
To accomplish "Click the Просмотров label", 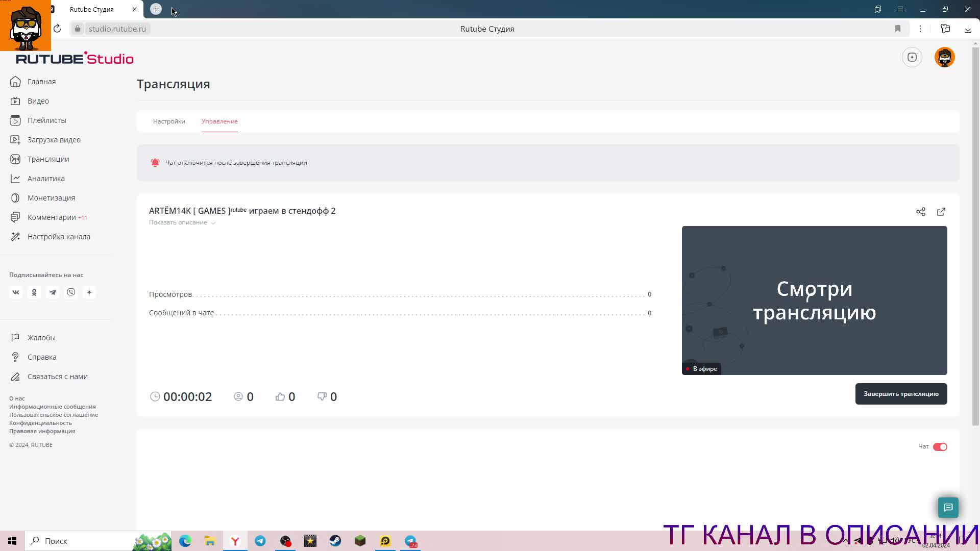I will coord(170,294).
